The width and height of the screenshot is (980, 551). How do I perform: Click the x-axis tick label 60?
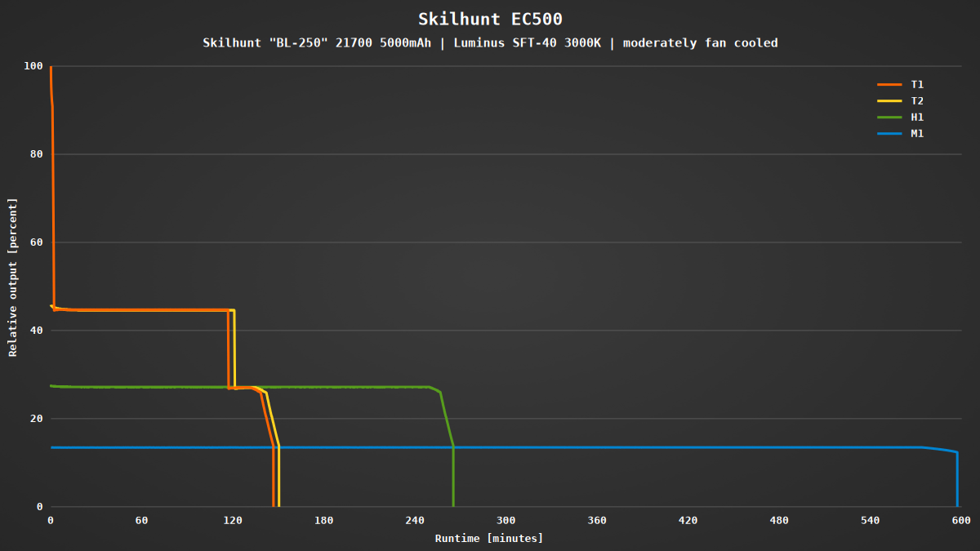pyautogui.click(x=141, y=521)
